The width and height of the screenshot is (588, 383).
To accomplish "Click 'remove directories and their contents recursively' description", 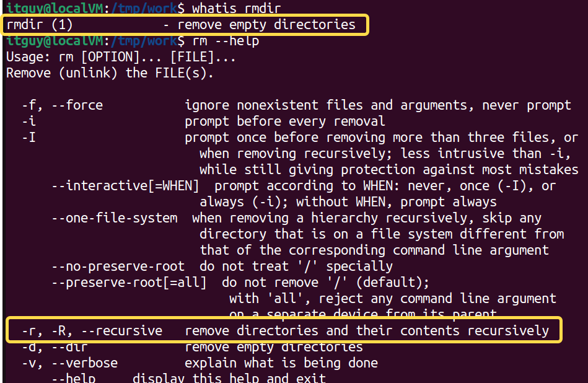I will (x=367, y=331).
